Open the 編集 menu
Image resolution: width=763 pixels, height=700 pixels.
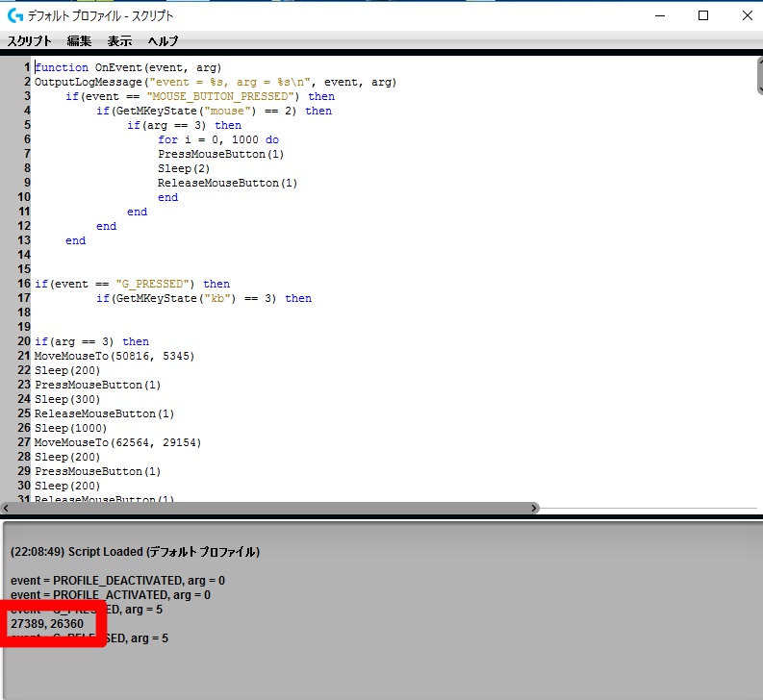click(x=79, y=41)
